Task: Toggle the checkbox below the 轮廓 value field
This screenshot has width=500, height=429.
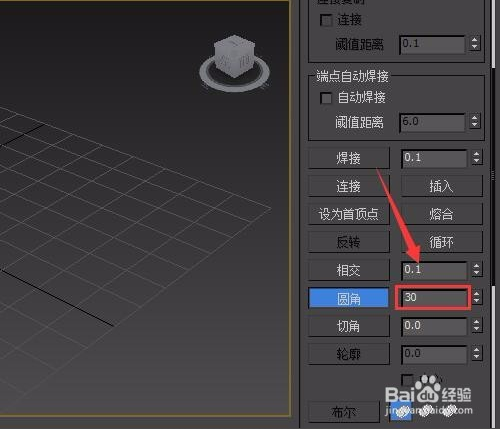Action: pos(407,380)
